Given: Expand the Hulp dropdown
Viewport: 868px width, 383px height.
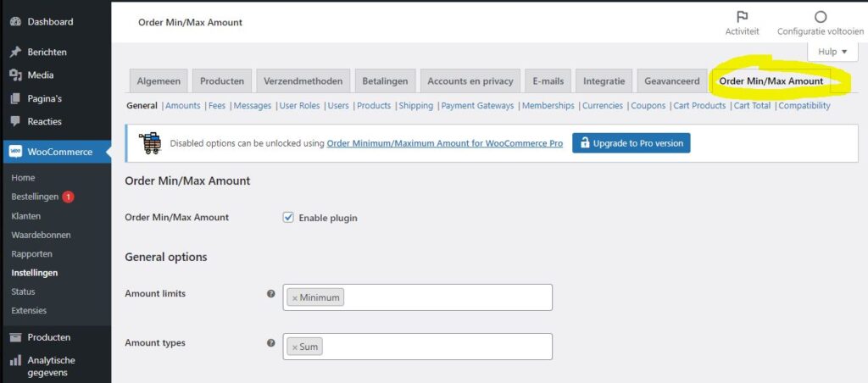Looking at the screenshot, I should (x=832, y=52).
